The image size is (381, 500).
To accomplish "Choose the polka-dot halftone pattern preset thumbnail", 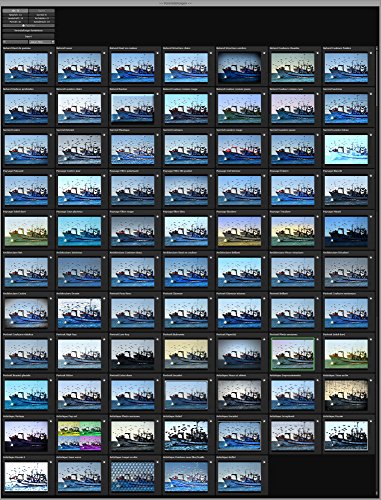I will pyautogui.click(x=133, y=477).
